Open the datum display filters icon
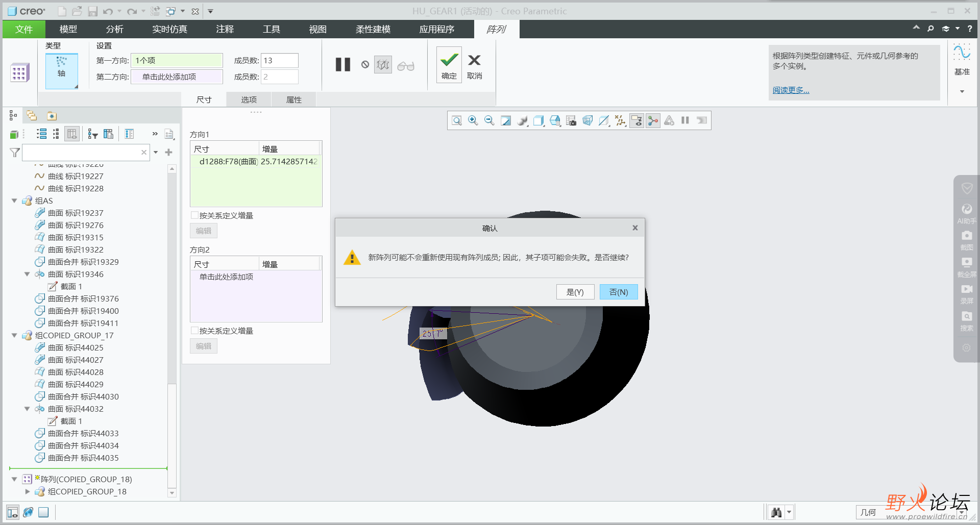The width and height of the screenshot is (980, 525). (620, 120)
